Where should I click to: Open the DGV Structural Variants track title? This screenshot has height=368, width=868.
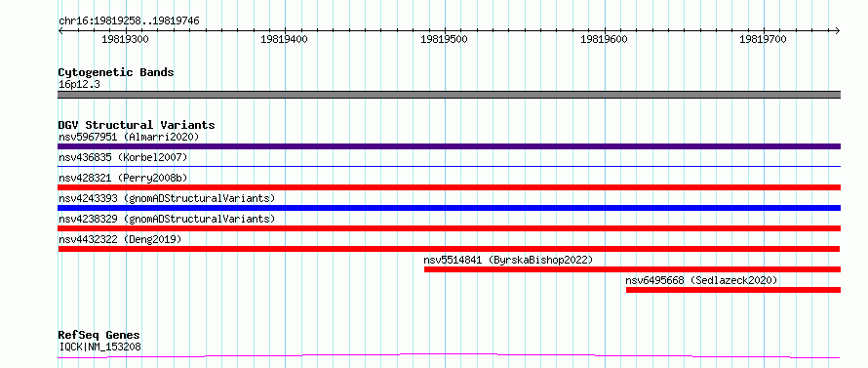[137, 125]
